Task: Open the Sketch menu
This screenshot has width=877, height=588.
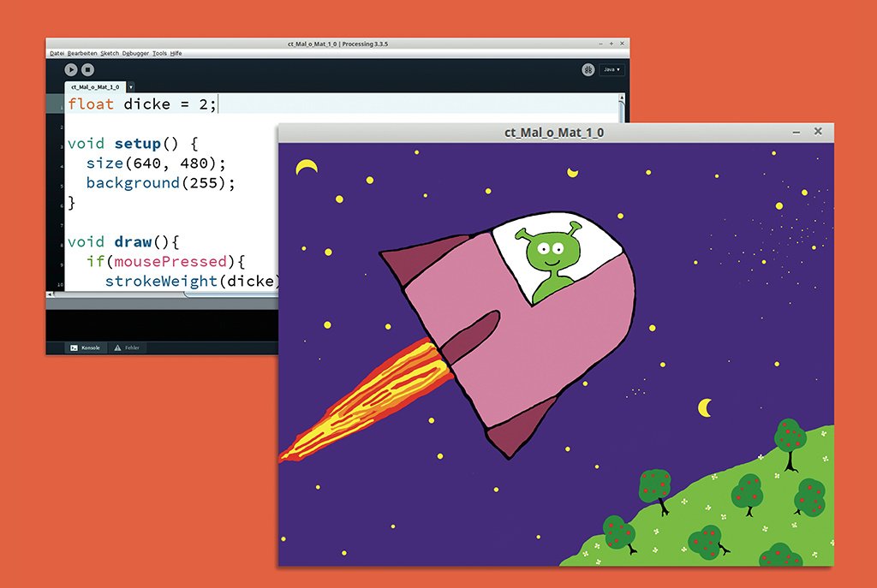Action: click(x=109, y=53)
